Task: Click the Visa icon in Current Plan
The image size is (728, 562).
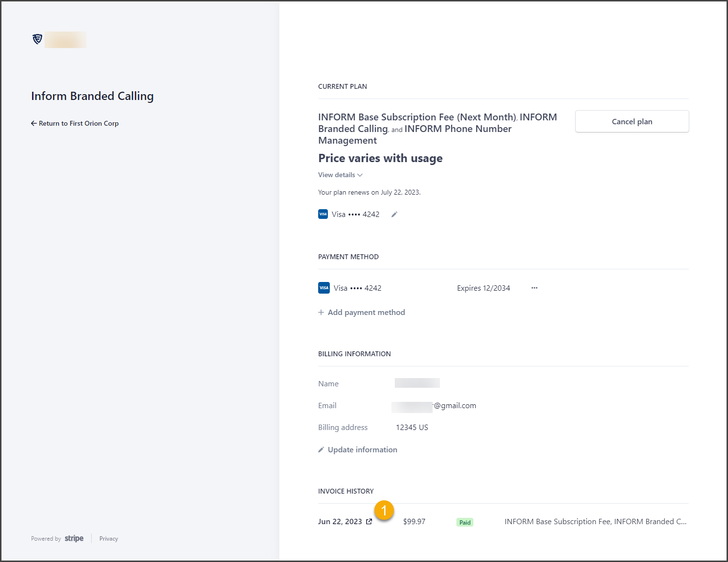Action: [323, 214]
